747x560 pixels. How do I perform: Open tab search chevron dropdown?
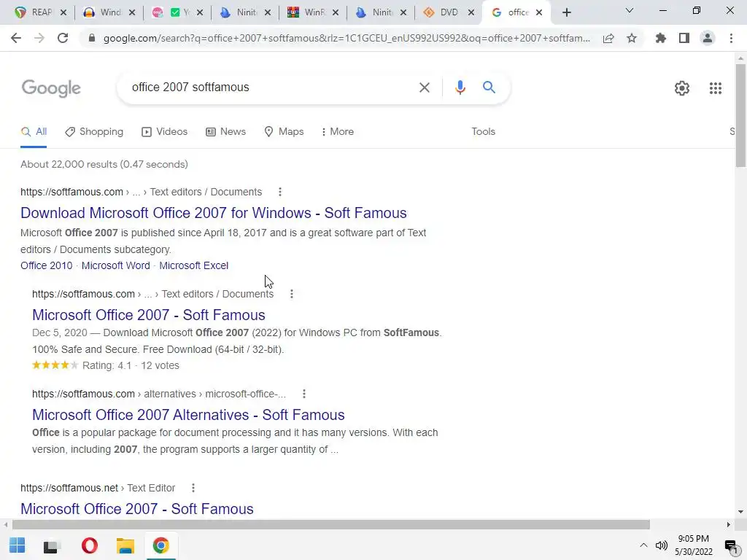630,10
